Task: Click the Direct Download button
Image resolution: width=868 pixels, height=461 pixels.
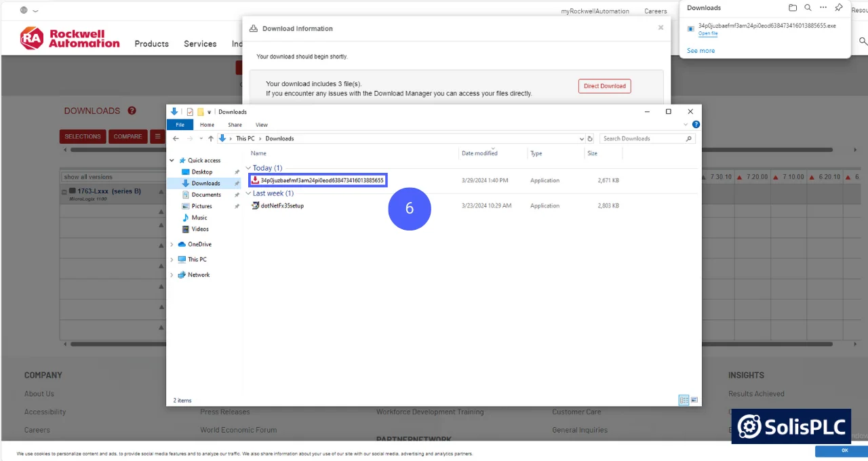Action: tap(604, 85)
